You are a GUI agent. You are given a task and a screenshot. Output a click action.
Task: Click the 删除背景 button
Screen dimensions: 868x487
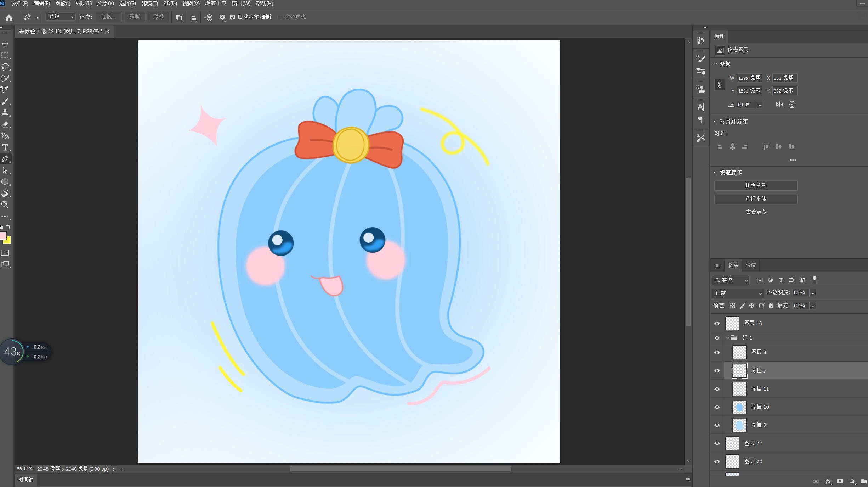point(756,185)
